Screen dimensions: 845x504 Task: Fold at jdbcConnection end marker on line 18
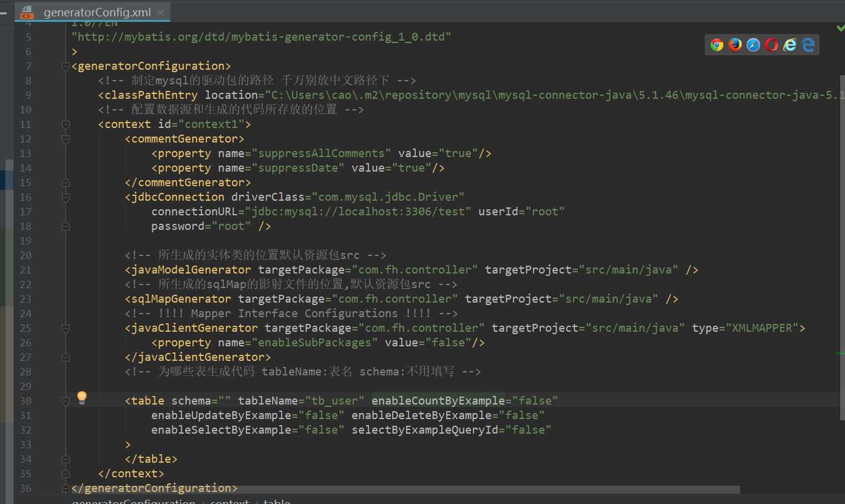click(x=66, y=226)
